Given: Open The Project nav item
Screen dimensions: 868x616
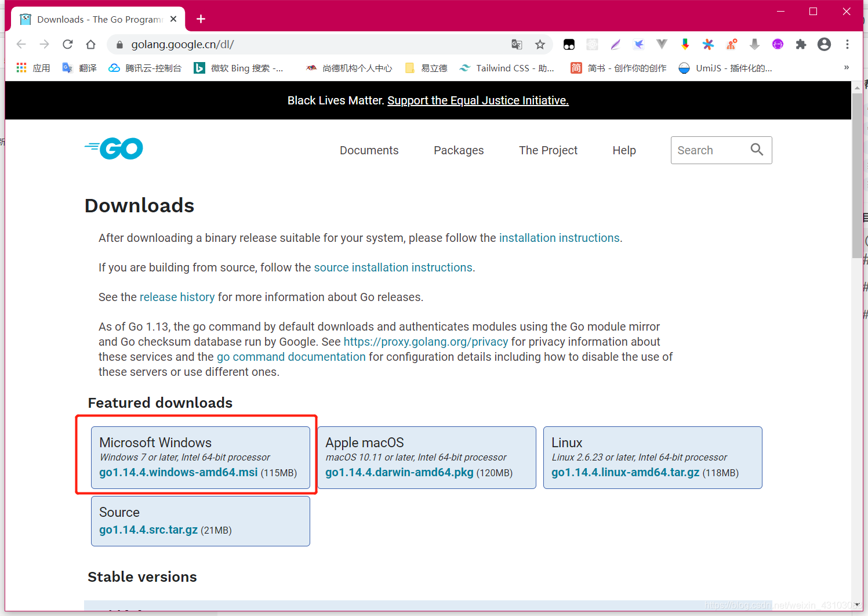Looking at the screenshot, I should [548, 150].
